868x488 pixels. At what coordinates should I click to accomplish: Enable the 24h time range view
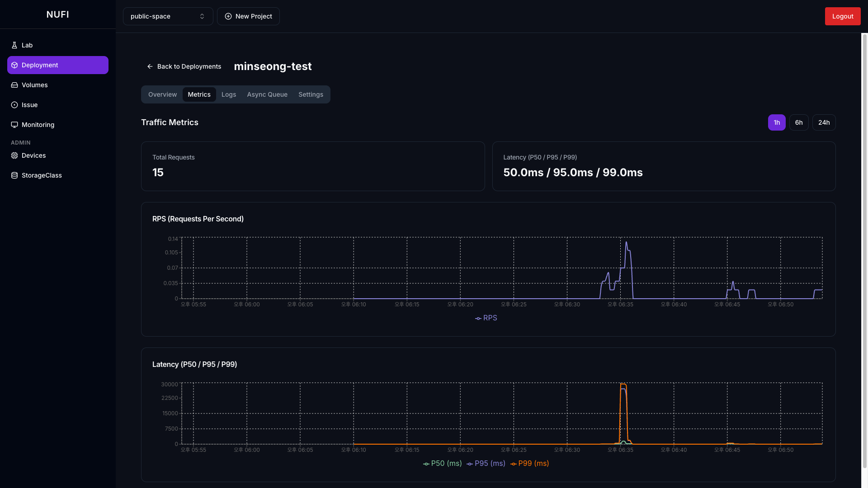click(x=824, y=122)
